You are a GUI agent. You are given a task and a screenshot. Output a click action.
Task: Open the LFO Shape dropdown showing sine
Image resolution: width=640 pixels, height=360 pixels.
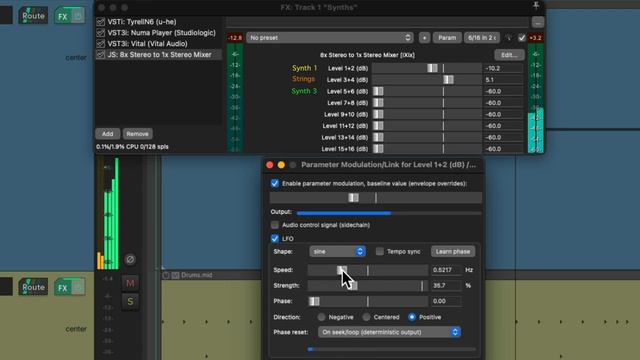tap(337, 251)
